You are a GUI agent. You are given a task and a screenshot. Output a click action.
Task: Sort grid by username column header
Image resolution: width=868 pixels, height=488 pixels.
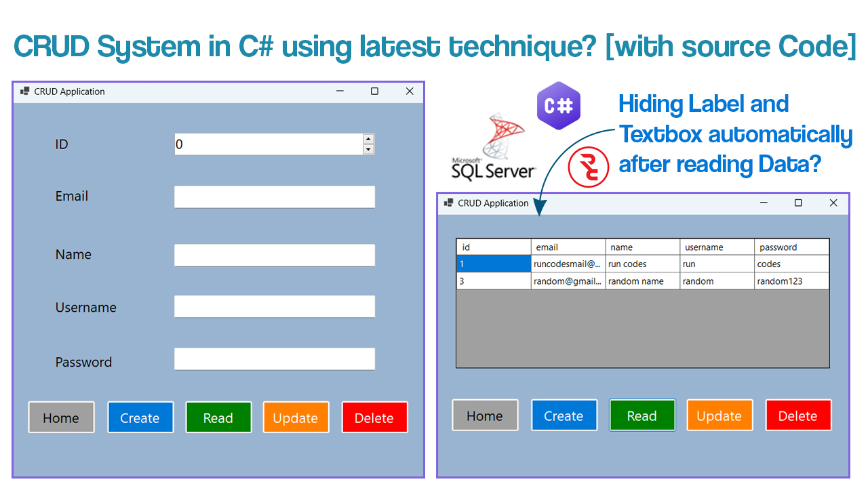[717, 247]
